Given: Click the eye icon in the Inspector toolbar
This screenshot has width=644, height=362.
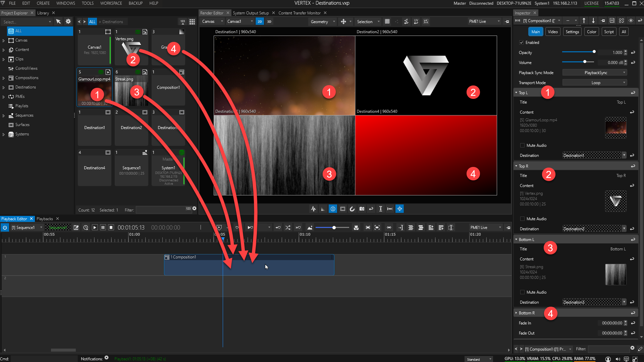Looking at the screenshot, I should 631,20.
